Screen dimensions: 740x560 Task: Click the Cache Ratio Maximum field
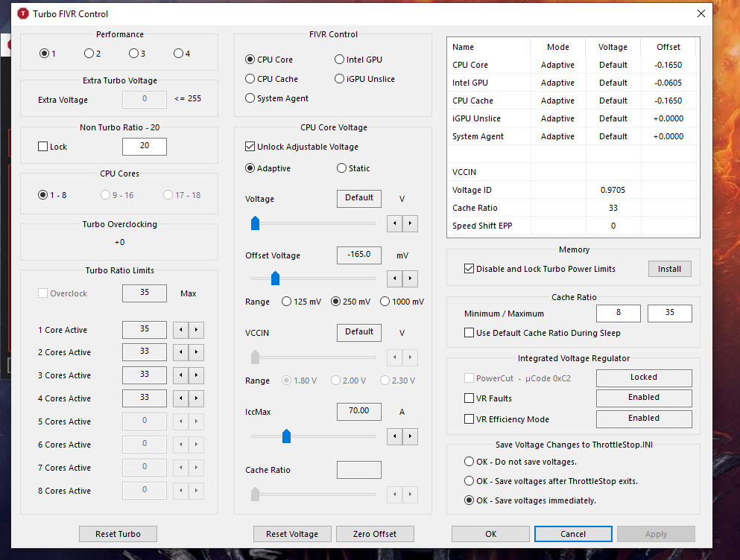click(670, 313)
